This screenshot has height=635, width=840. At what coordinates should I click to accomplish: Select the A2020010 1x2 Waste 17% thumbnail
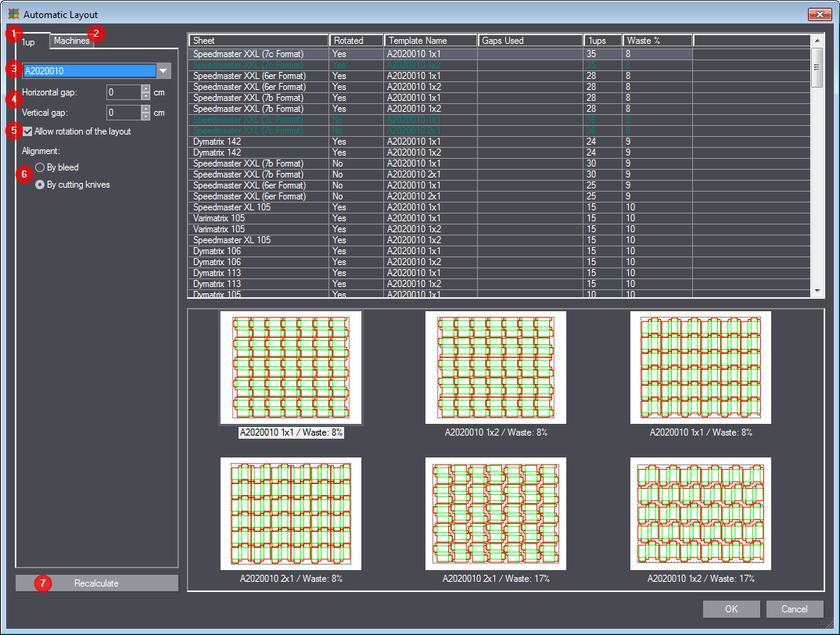pos(701,514)
